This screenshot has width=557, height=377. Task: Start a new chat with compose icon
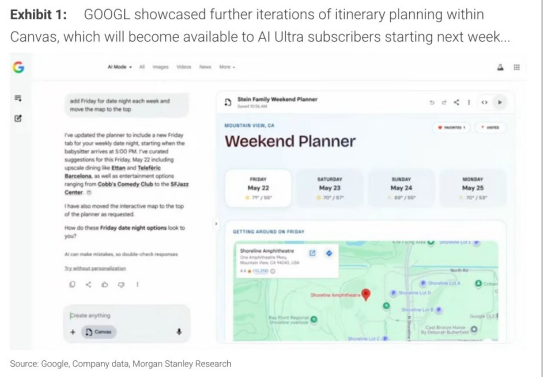pyautogui.click(x=18, y=118)
